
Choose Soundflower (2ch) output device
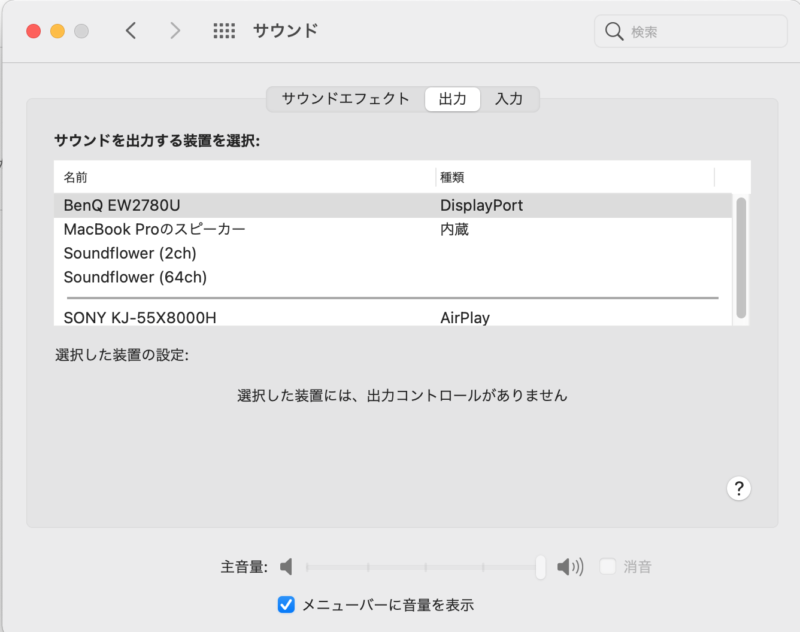(393, 254)
